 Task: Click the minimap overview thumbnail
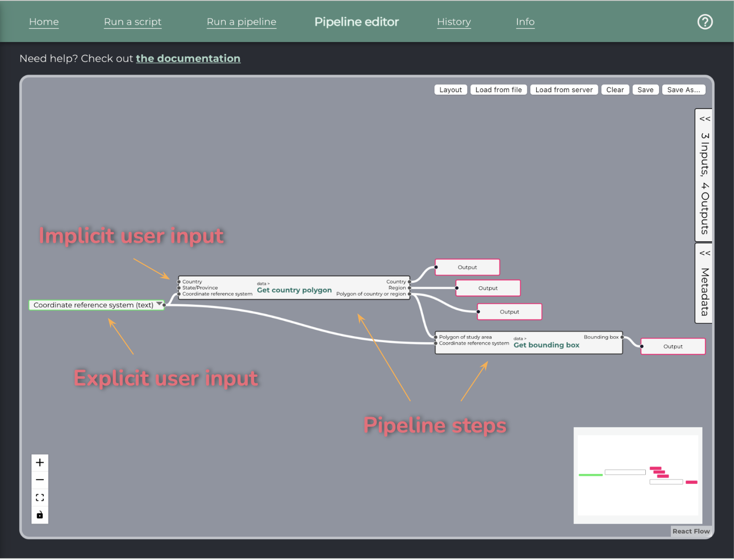(638, 475)
